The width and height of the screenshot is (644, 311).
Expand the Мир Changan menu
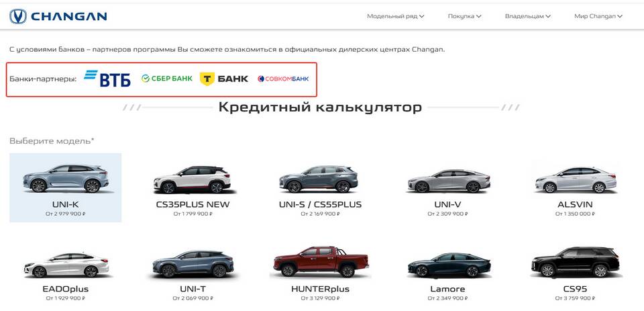coord(598,16)
